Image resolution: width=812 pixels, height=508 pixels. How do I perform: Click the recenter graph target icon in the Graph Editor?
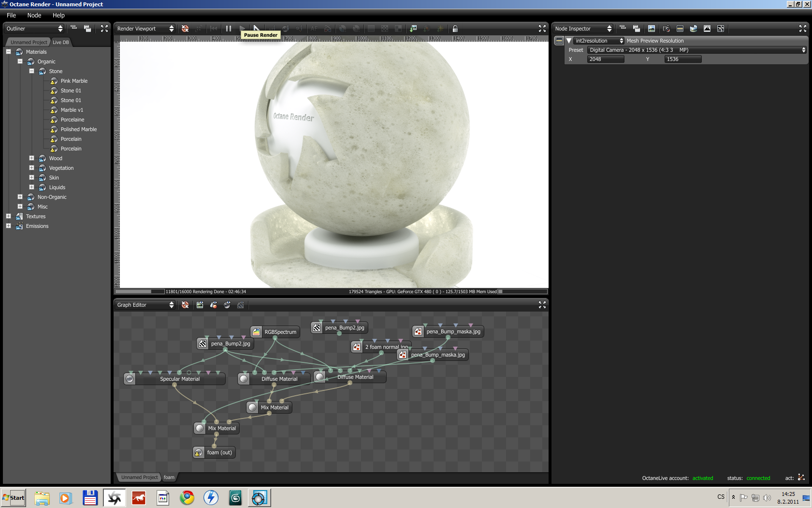click(x=185, y=305)
